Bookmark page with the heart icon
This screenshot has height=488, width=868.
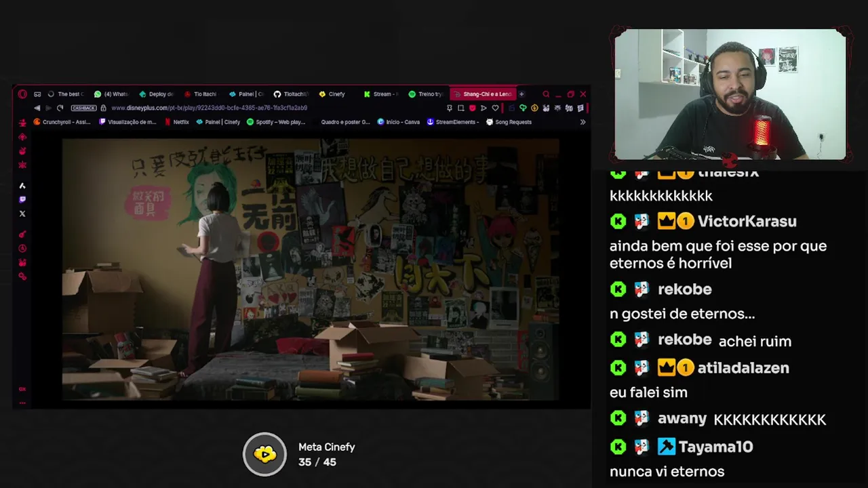495,108
